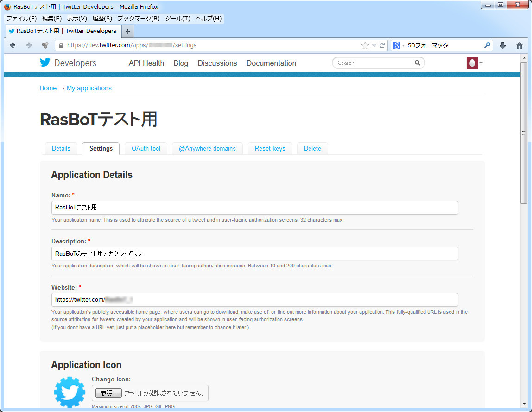Click the Home breadcrumb link
The image size is (532, 412).
point(48,88)
